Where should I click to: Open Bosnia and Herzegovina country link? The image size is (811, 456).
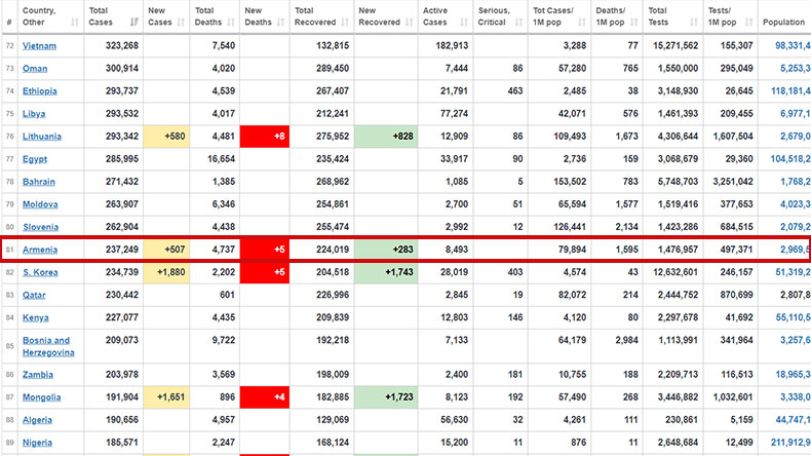pyautogui.click(x=48, y=346)
